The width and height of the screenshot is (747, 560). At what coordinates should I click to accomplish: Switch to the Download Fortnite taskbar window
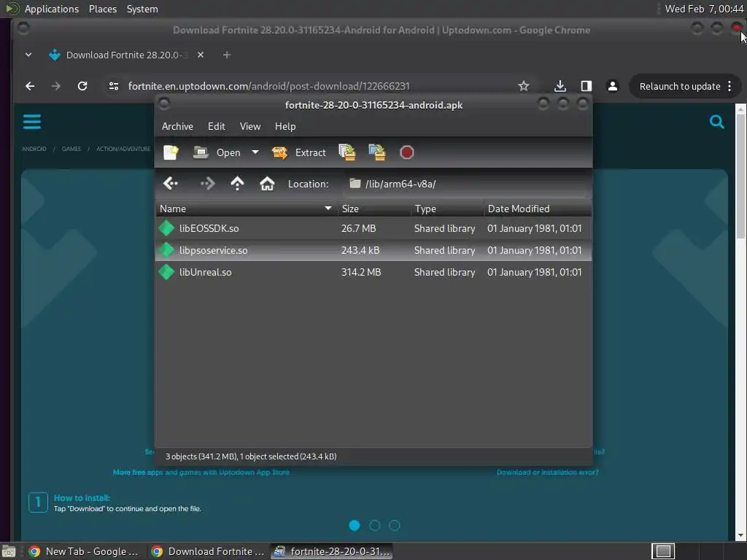208,551
